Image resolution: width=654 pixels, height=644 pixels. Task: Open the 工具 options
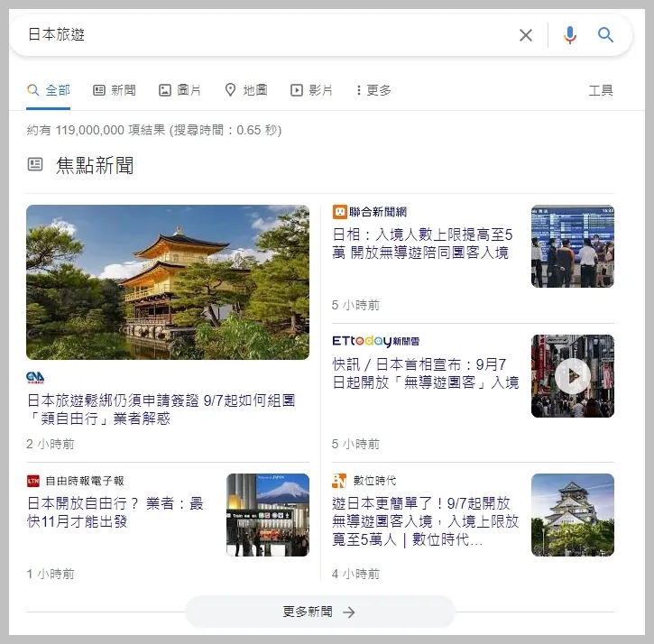coord(601,90)
